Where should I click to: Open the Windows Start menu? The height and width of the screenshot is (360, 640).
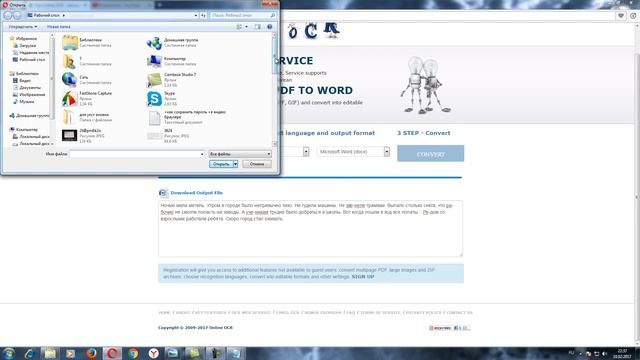(9, 353)
